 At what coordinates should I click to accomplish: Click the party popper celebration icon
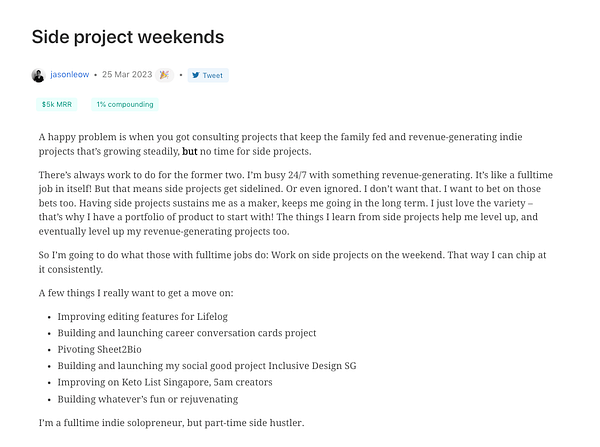pyautogui.click(x=164, y=75)
